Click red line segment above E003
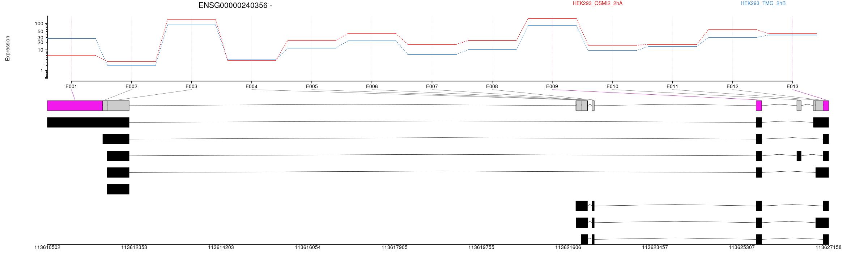This screenshot has width=868, height=253. pyautogui.click(x=191, y=20)
